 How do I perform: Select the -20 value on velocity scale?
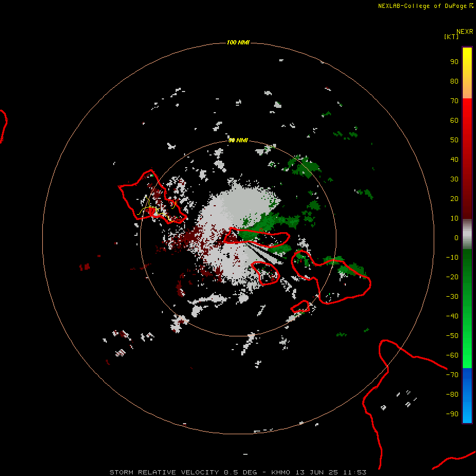(x=452, y=277)
